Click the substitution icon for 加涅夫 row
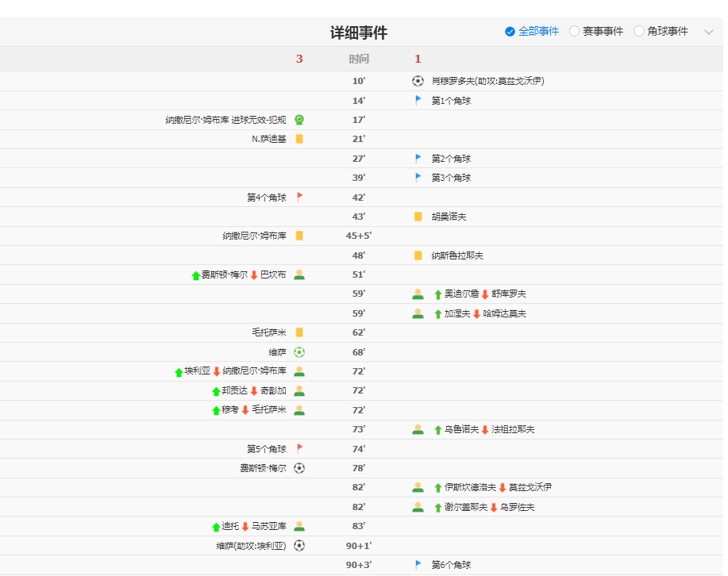Screen dimensions: 728x576 418,313
